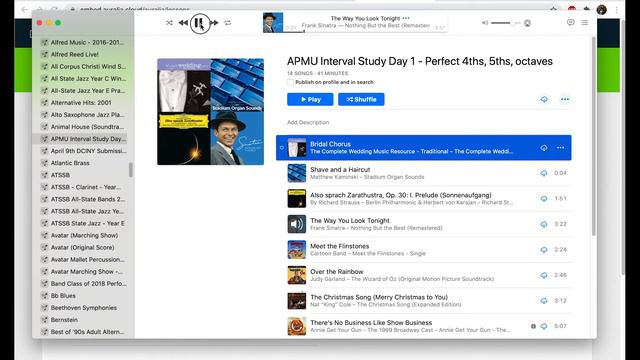Skip to the previous track
Image resolution: width=640 pixels, height=360 pixels.
[x=183, y=23]
